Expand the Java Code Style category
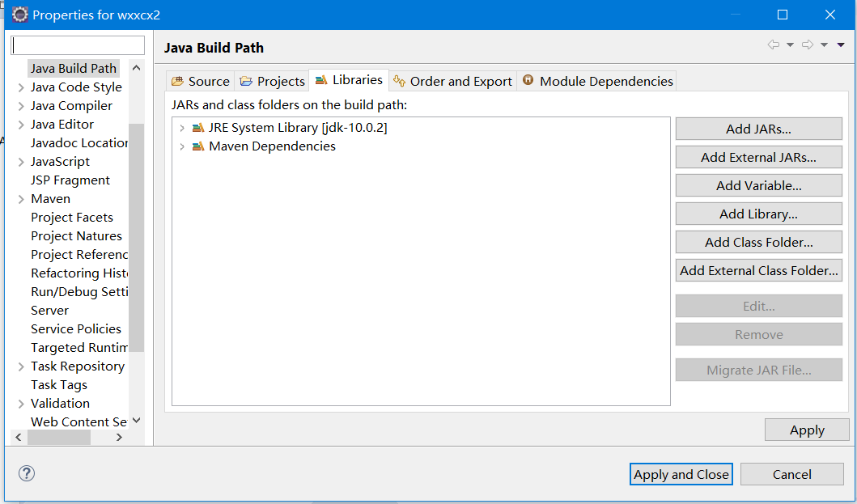Viewport: 857px width, 504px height. 21,87
